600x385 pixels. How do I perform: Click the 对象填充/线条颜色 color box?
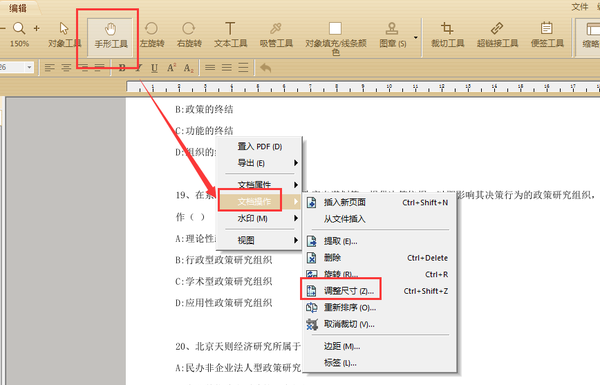pyautogui.click(x=335, y=29)
